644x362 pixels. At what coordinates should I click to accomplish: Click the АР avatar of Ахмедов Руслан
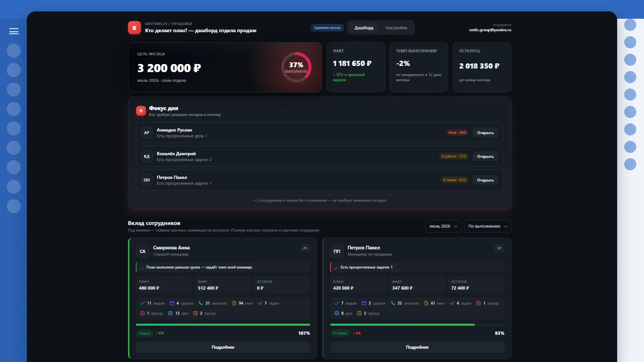[x=147, y=133]
